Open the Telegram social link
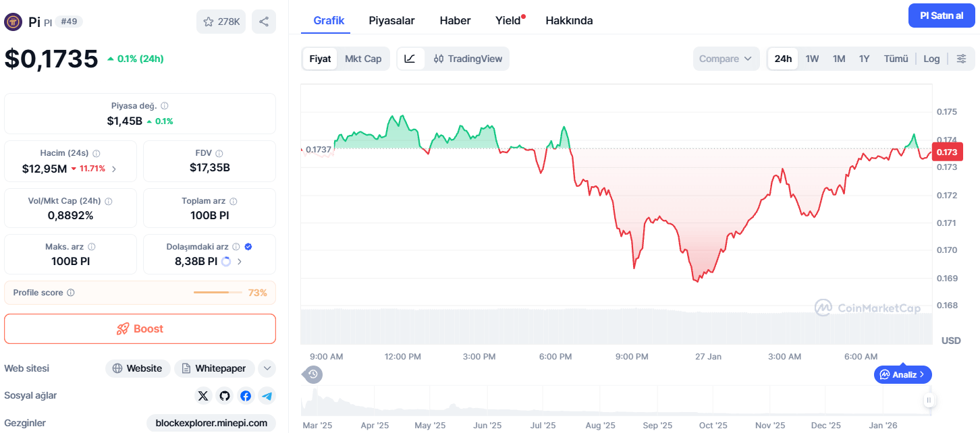This screenshot has width=980, height=433. 267,396
